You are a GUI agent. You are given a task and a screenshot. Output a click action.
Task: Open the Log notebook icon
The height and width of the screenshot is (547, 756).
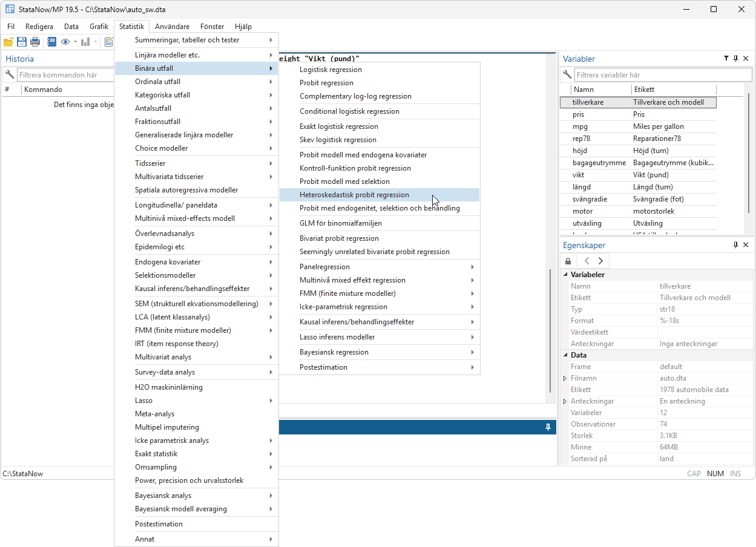point(51,42)
